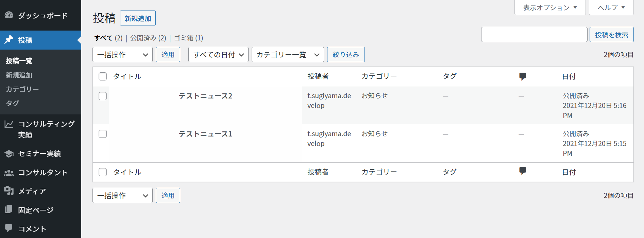
Task: Click the people icon for コンサルタント
Action: (x=9, y=173)
